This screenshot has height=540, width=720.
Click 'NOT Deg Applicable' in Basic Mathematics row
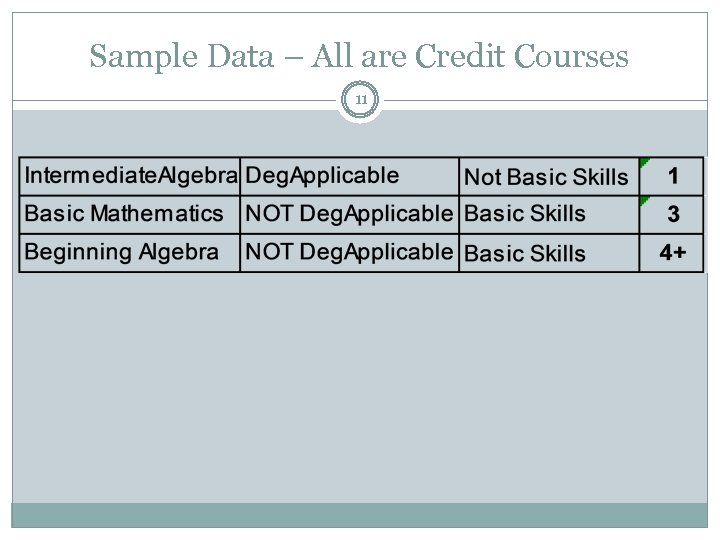[349, 214]
